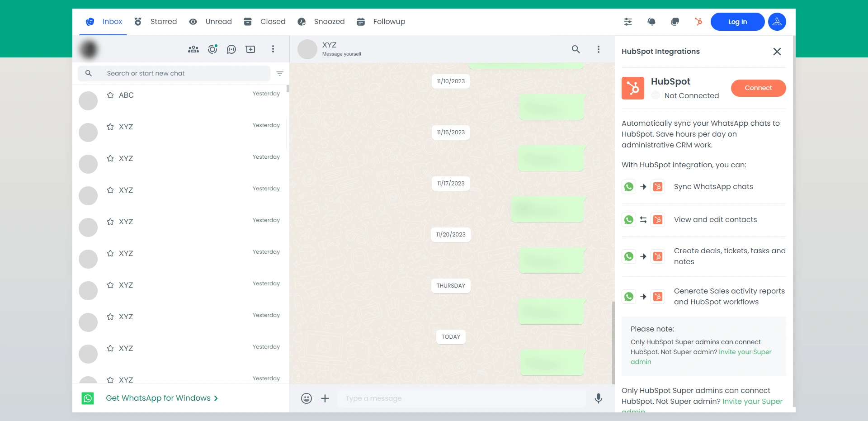Click the Communities icon above chat list

pos(193,49)
